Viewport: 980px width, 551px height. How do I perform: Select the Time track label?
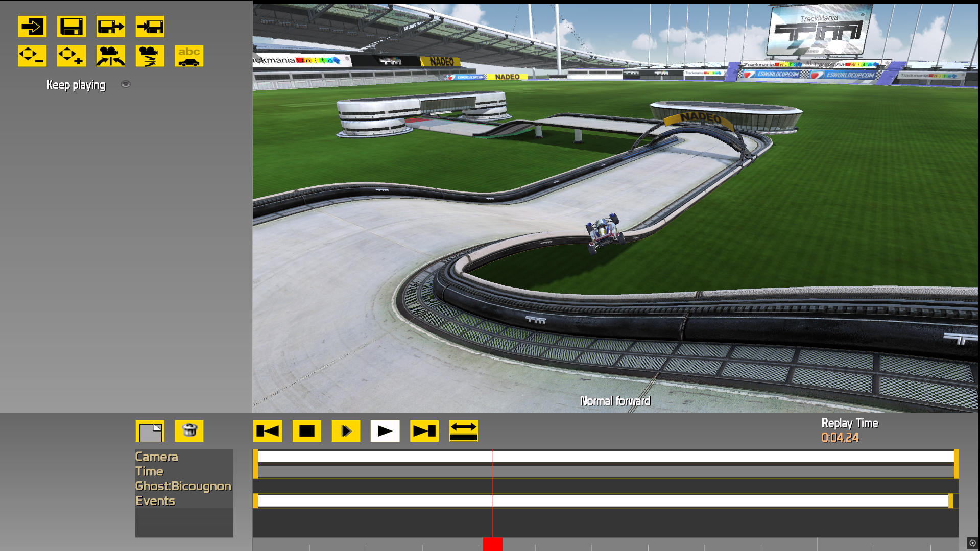[x=150, y=471]
